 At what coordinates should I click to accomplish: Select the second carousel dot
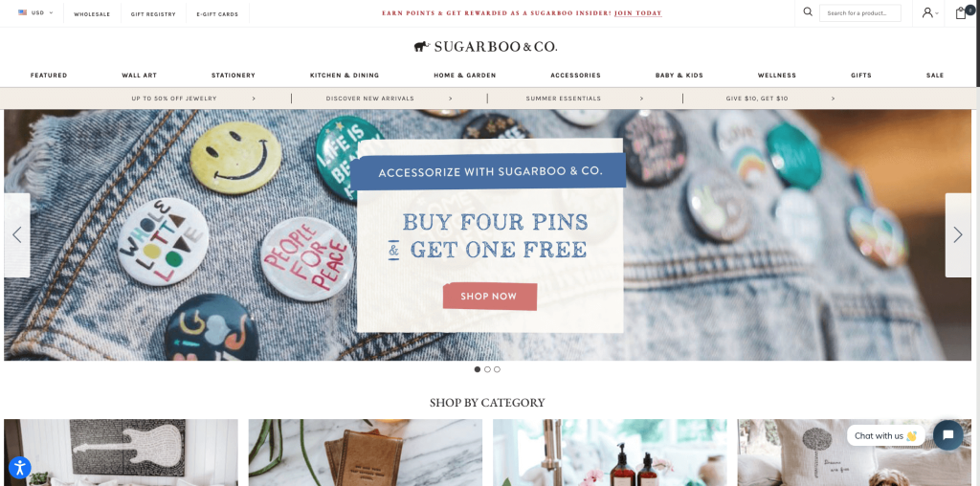coord(487,369)
